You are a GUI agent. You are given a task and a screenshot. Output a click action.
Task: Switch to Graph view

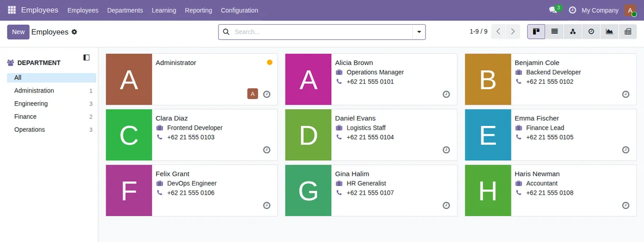click(609, 32)
